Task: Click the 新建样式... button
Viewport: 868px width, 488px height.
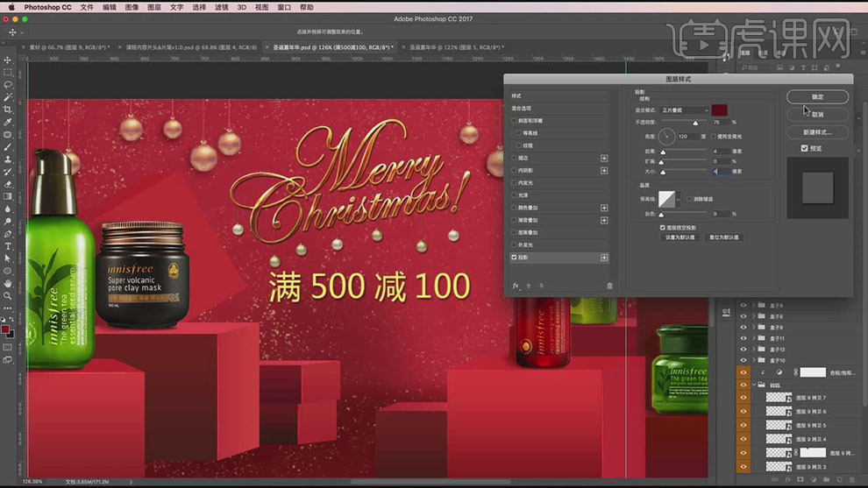Action: coord(818,132)
